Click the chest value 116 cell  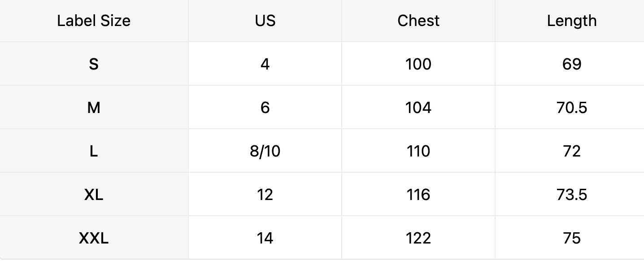pos(418,195)
